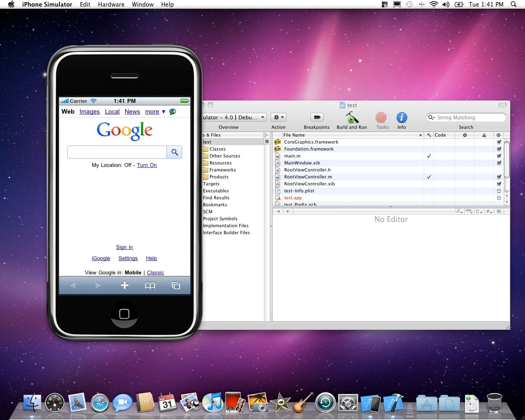Click the String Matching search field

466,118
